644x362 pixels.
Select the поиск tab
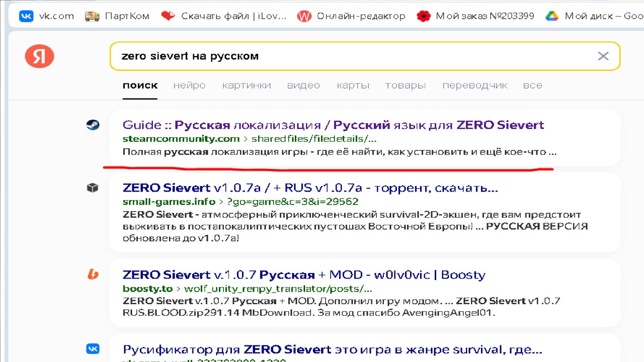point(140,85)
